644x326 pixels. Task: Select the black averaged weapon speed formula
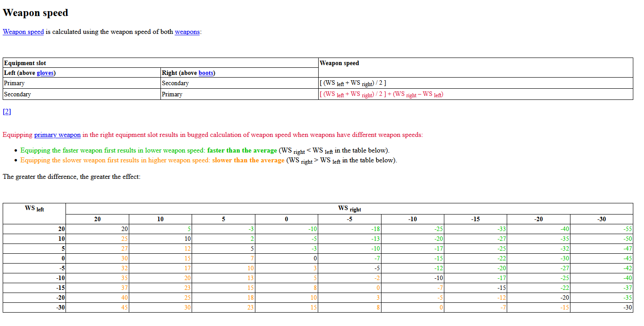[x=353, y=83]
